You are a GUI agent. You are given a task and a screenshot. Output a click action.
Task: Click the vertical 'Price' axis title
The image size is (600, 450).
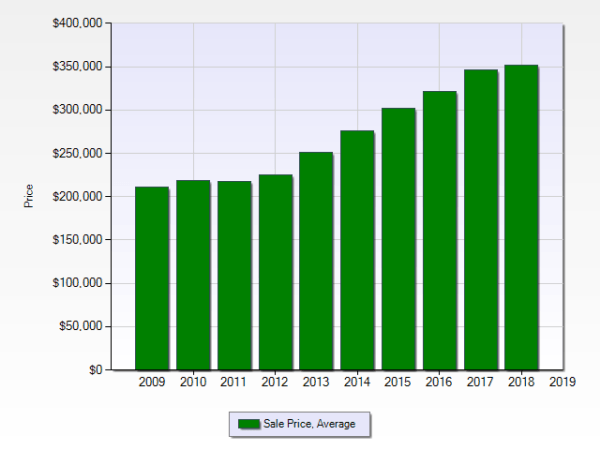[x=29, y=196]
